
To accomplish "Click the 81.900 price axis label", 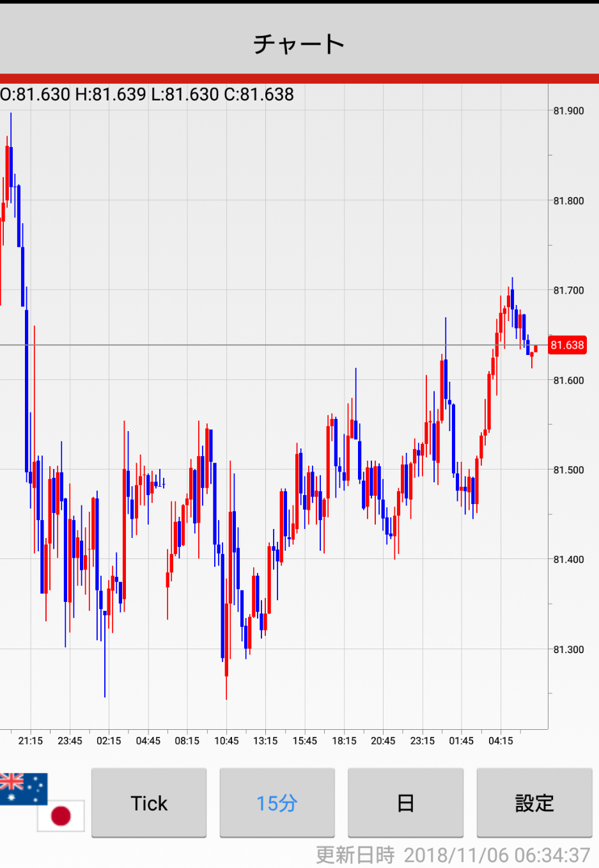I will [x=568, y=111].
